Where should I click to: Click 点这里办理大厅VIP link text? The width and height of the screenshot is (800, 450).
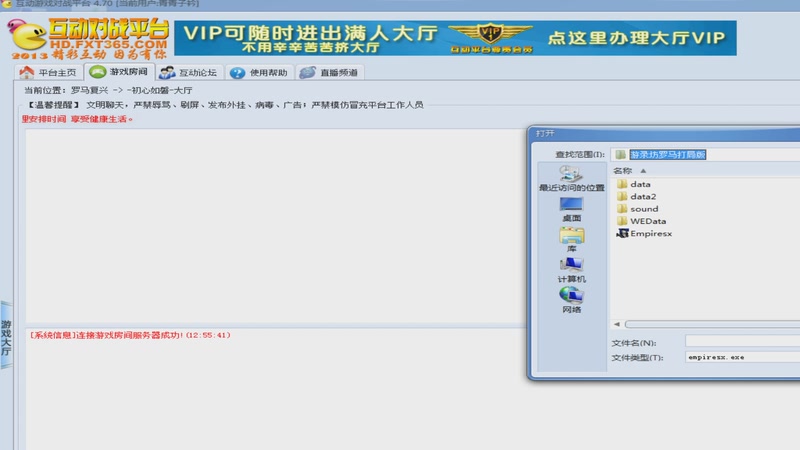click(x=636, y=38)
